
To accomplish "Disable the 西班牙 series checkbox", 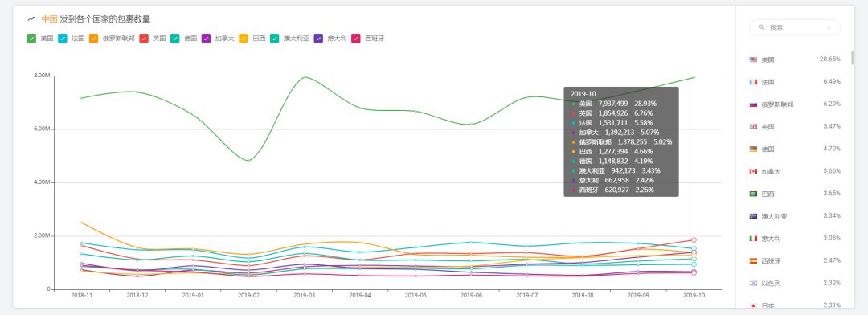I will pyautogui.click(x=356, y=39).
